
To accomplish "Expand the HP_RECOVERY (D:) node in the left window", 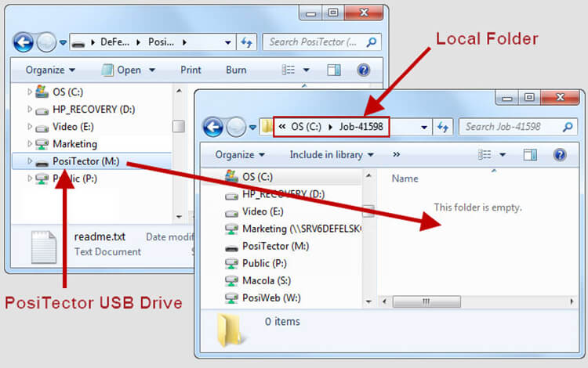I will coord(31,110).
